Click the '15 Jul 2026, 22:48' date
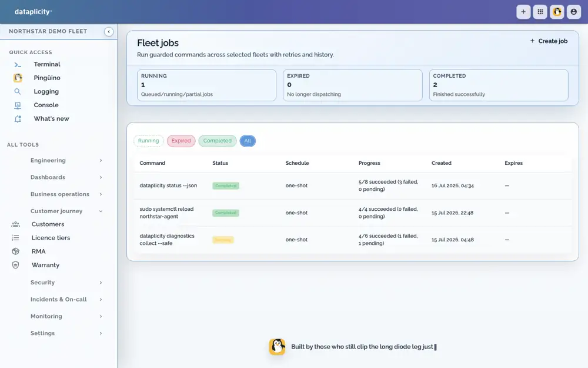 pyautogui.click(x=452, y=213)
